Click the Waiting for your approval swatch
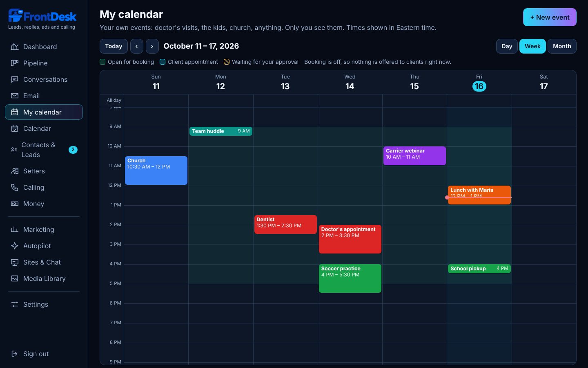Screen dimensions: 588x368 click(x=227, y=62)
